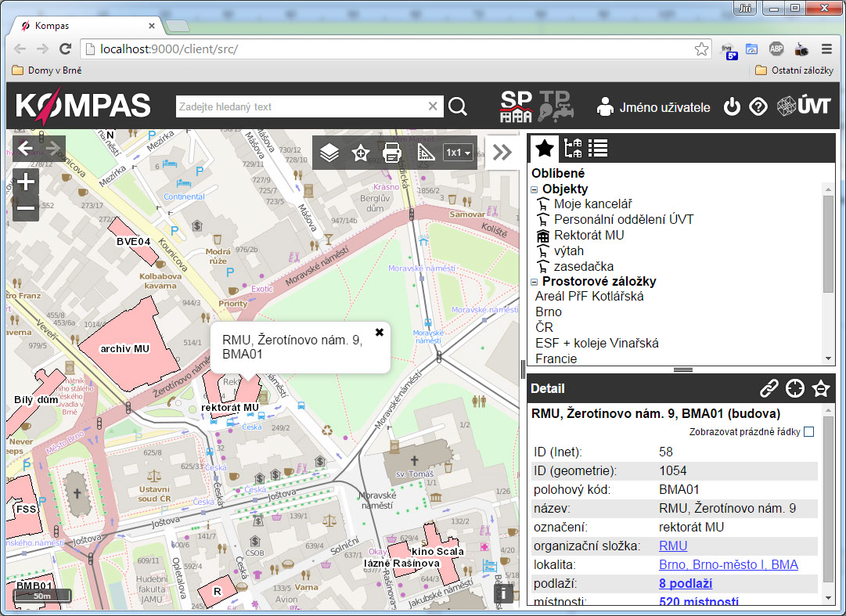Open the help question mark icon
Image resolution: width=846 pixels, height=616 pixels.
click(x=758, y=107)
